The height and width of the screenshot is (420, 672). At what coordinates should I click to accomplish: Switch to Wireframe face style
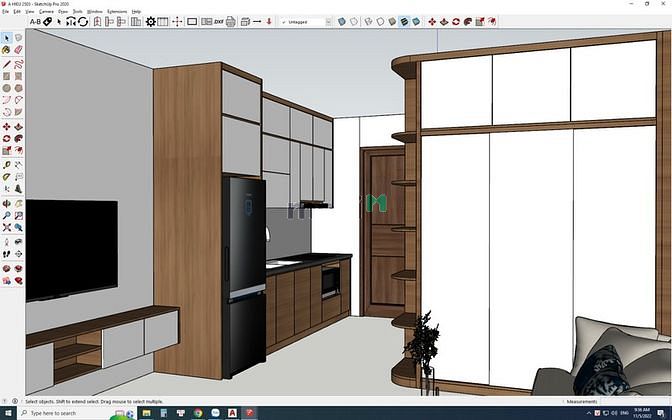click(368, 21)
